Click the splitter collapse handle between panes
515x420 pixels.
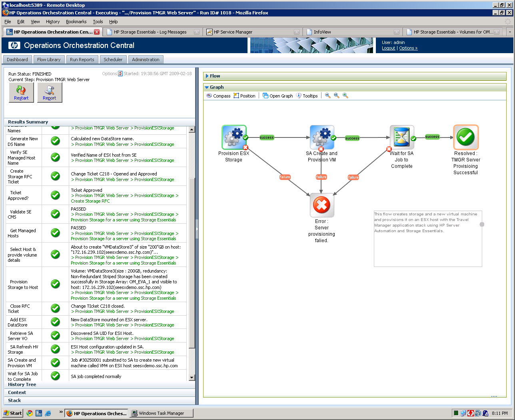[x=197, y=229]
